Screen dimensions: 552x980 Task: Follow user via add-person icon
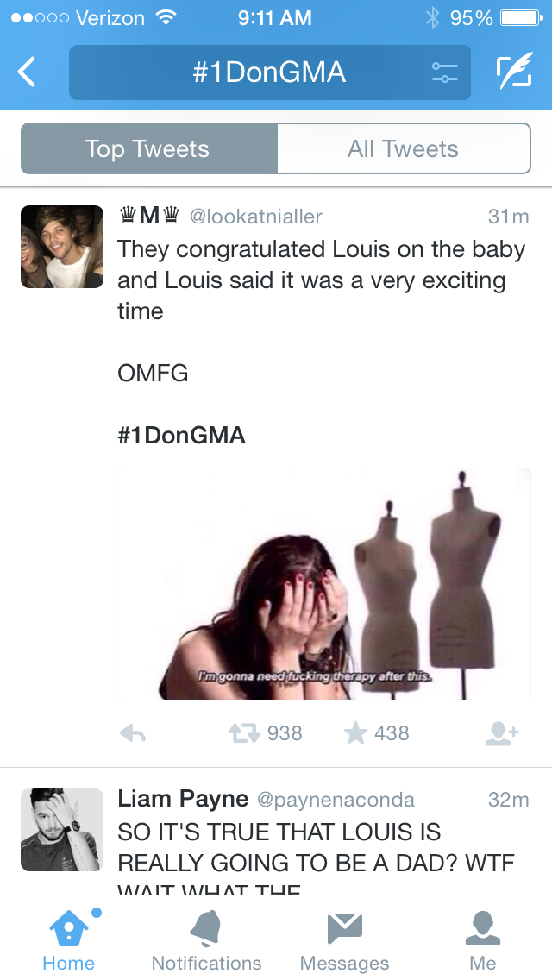[501, 733]
